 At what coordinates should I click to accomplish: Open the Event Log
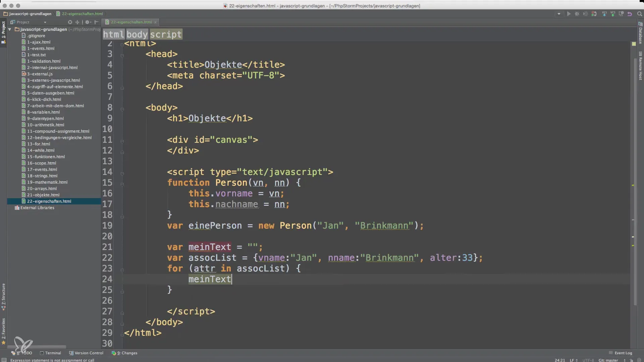click(x=621, y=353)
